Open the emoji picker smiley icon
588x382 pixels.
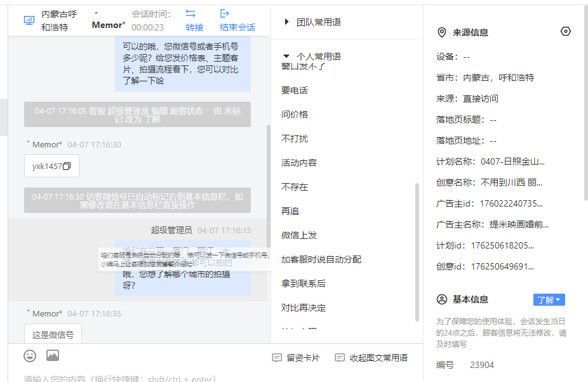pos(30,356)
